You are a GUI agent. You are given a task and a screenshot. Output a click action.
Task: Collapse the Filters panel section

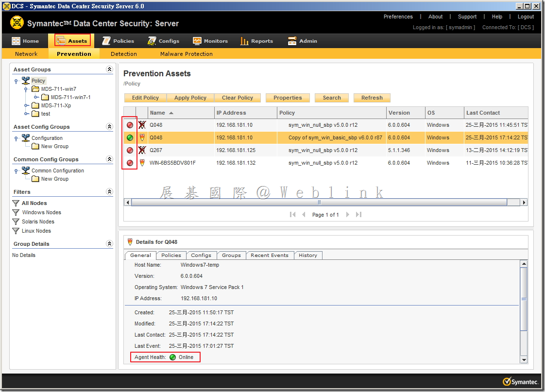pos(109,192)
